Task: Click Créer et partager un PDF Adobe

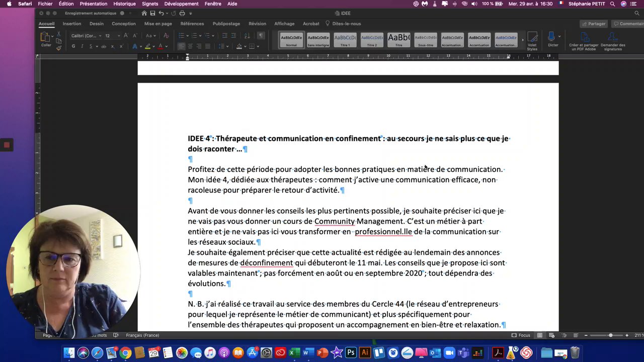Action: 584,41
